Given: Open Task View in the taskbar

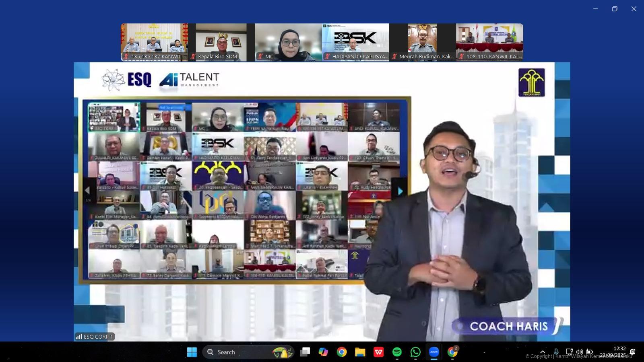Looking at the screenshot, I should [305, 352].
